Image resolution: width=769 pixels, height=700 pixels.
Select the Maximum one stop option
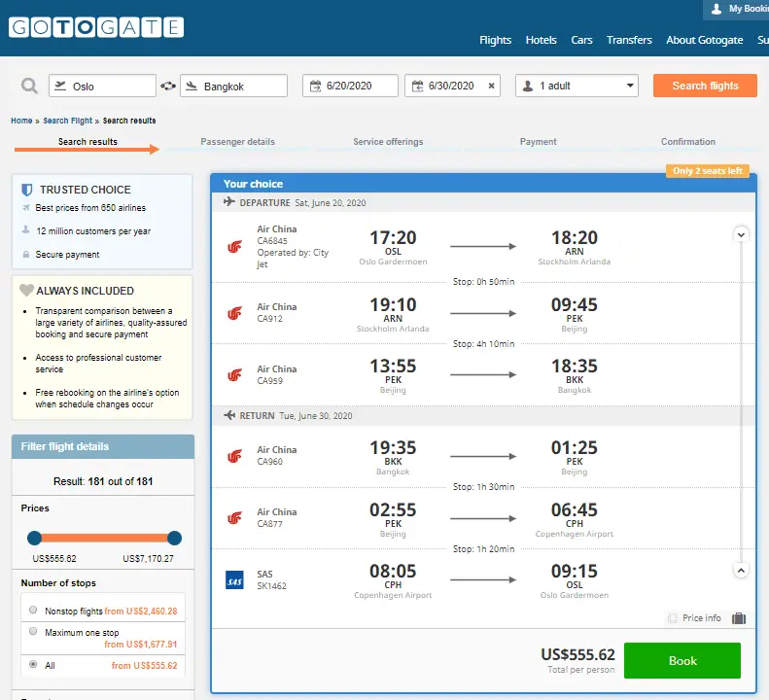[34, 632]
